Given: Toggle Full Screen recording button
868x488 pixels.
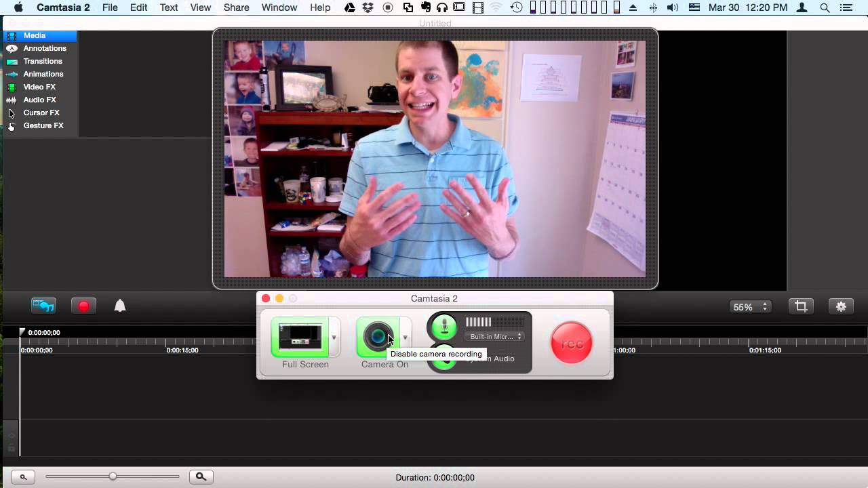Looking at the screenshot, I should pos(300,337).
